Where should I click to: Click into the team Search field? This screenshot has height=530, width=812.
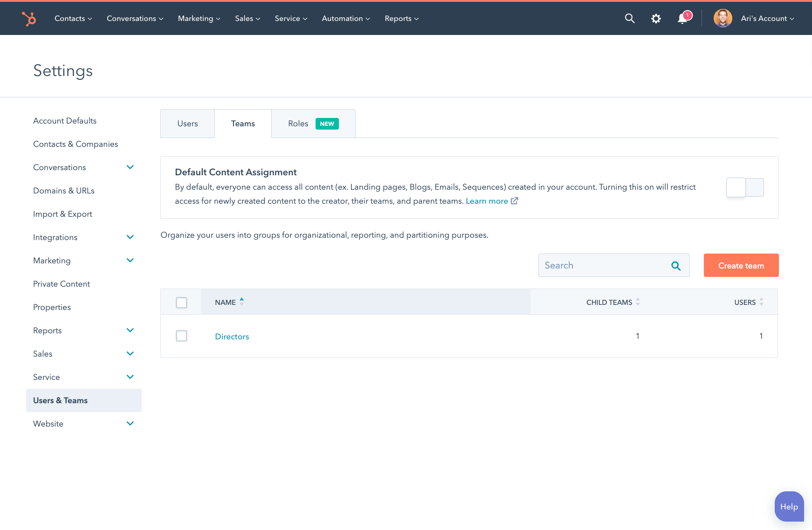(x=604, y=266)
